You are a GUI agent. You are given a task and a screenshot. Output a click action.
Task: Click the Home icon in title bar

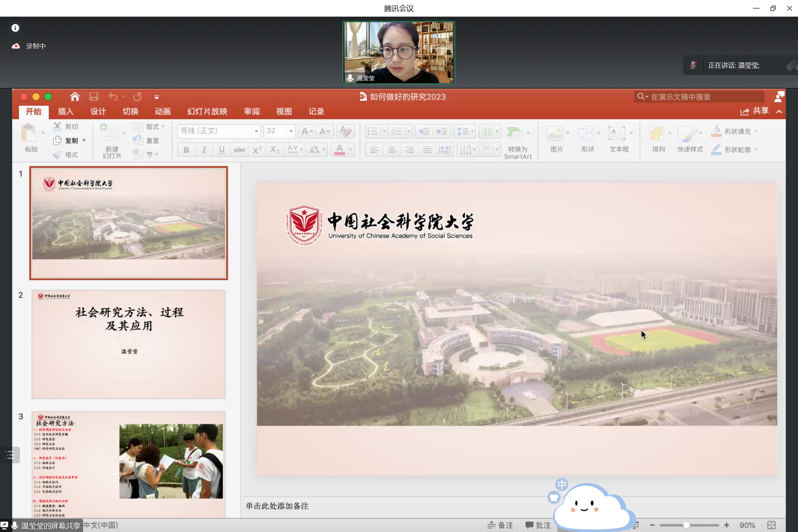tap(75, 97)
